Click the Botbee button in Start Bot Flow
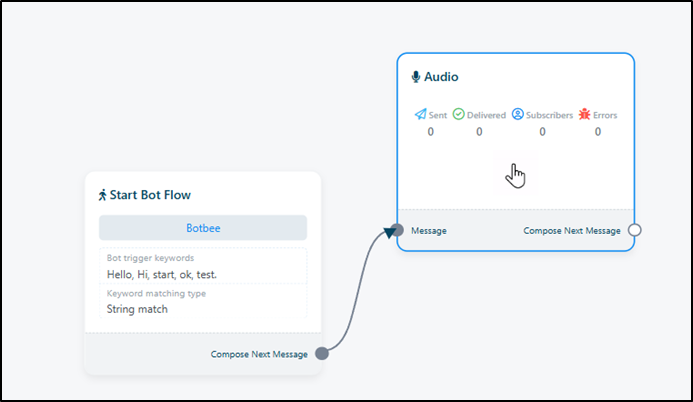693x402 pixels. (x=203, y=228)
